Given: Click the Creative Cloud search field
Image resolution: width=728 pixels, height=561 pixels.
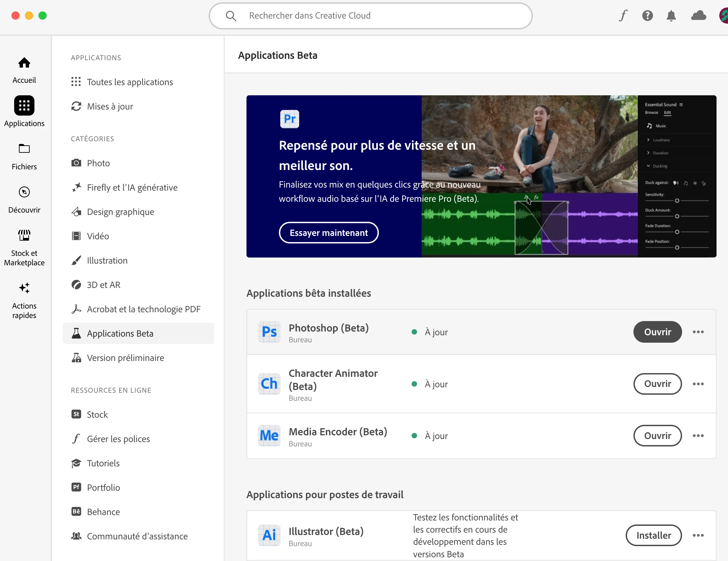Looking at the screenshot, I should pos(371,16).
